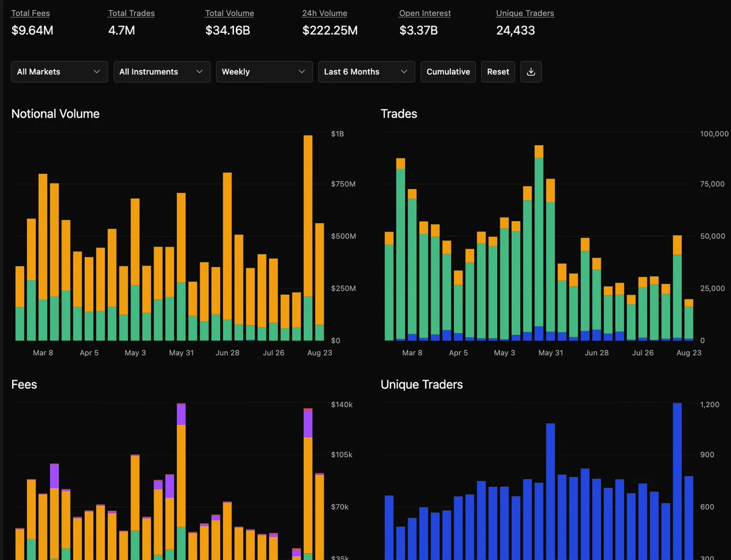Open the All Markets dropdown
Viewport: 731px width, 560px height.
click(x=60, y=72)
